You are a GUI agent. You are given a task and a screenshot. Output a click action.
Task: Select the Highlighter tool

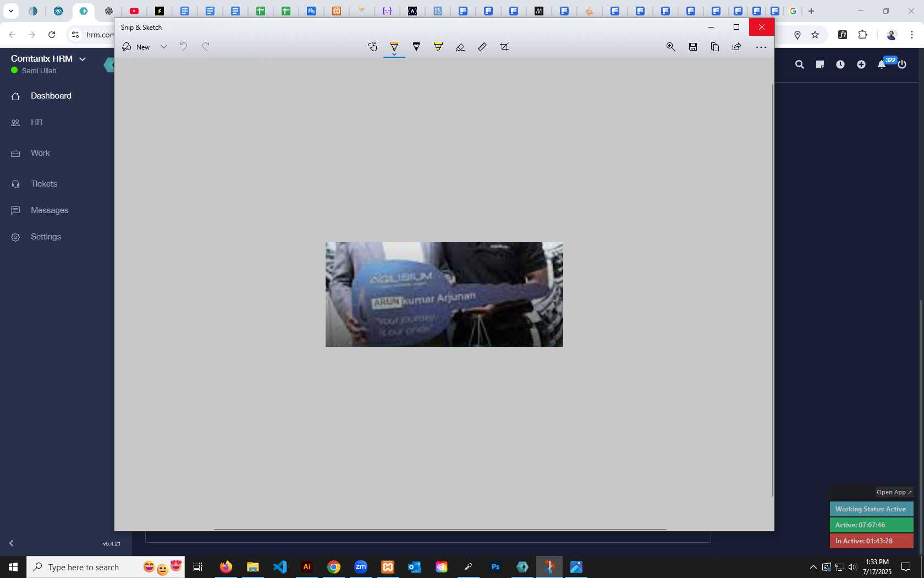(438, 47)
